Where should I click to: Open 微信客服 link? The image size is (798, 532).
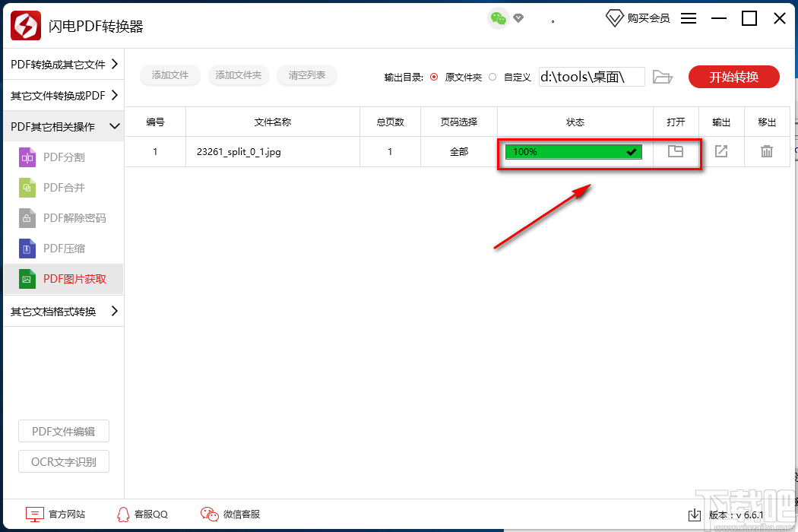[242, 515]
